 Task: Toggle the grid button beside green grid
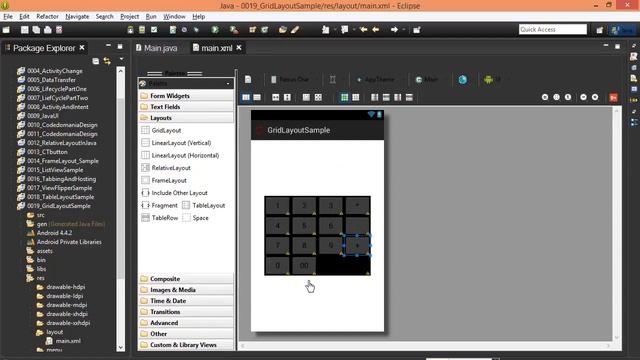click(356, 97)
